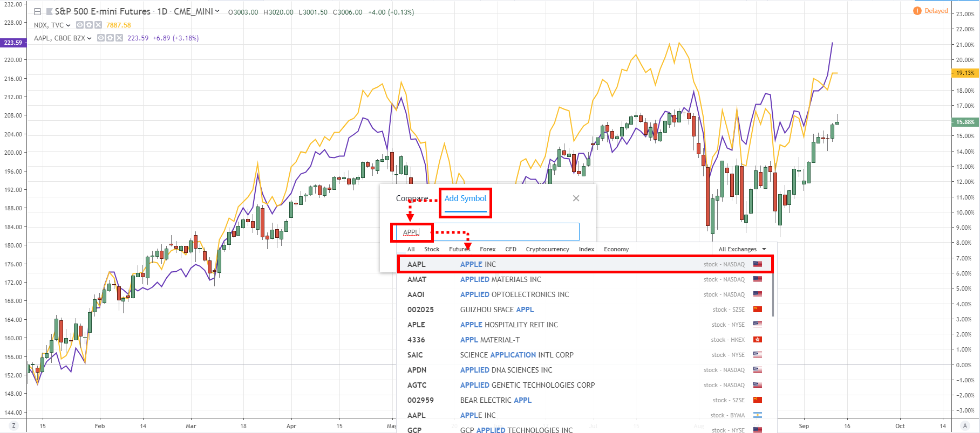Select AAPL APPLE INC NASDAQ result
Screen dimensions: 980x433
pyautogui.click(x=586, y=264)
